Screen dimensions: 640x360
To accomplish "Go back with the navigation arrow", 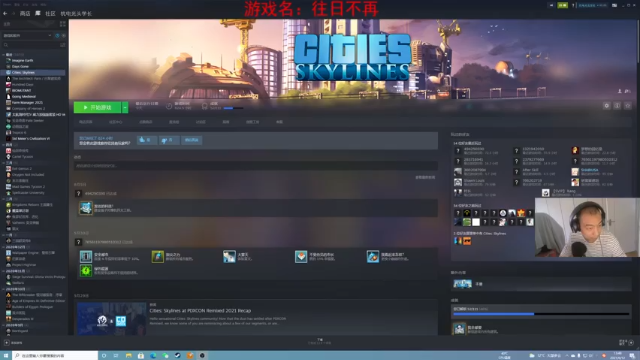I will click(x=5, y=13).
